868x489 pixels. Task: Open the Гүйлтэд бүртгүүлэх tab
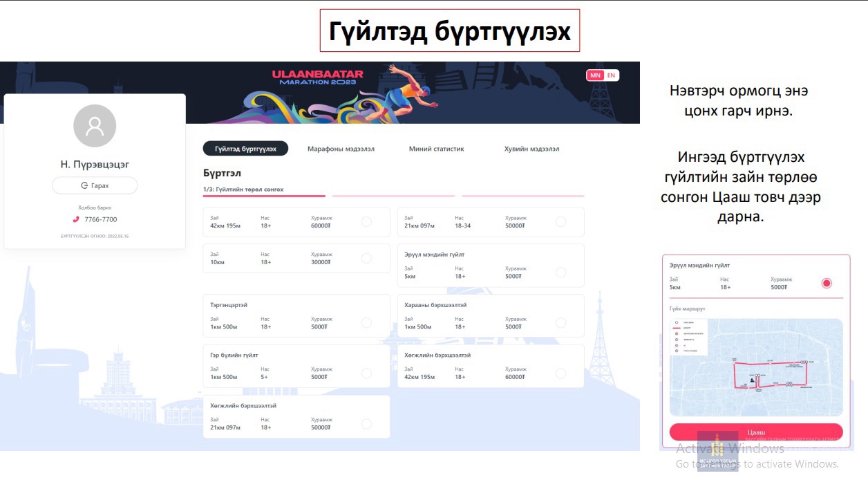coord(245,149)
